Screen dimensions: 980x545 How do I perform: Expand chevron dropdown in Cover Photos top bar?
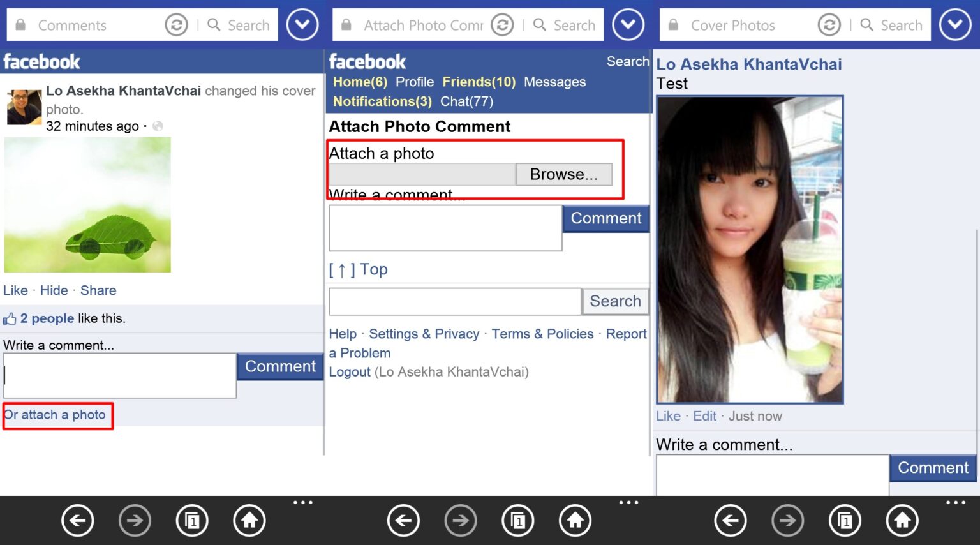point(954,25)
